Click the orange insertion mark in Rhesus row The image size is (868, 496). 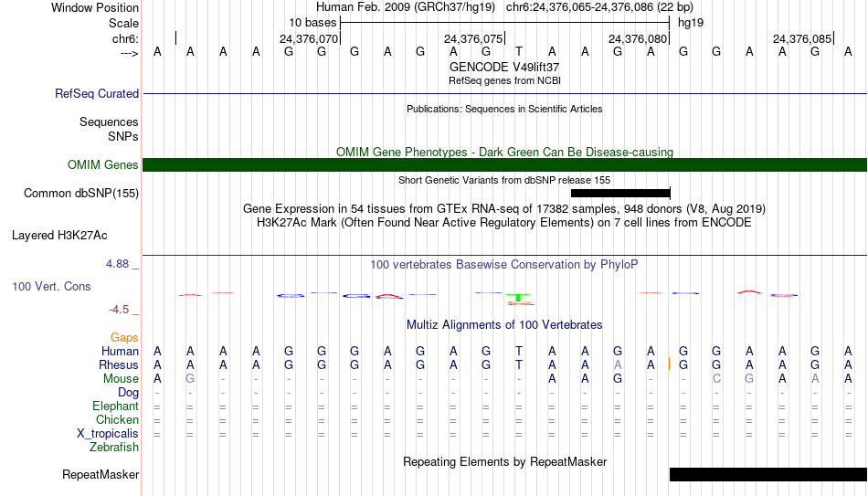(669, 364)
